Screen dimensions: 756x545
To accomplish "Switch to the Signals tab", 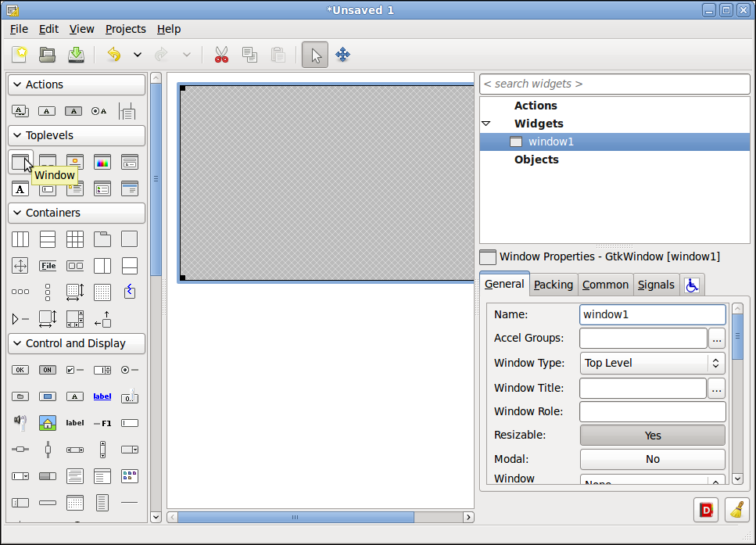I will (x=656, y=285).
